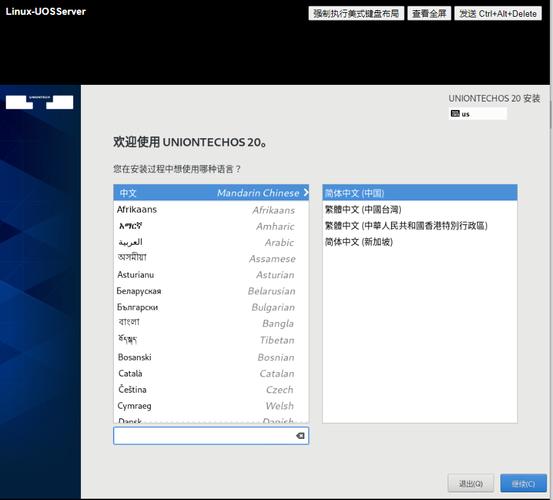Screen dimensions: 553x500
Task: Pick Čeština (Czech) language
Action: pyautogui.click(x=211, y=390)
